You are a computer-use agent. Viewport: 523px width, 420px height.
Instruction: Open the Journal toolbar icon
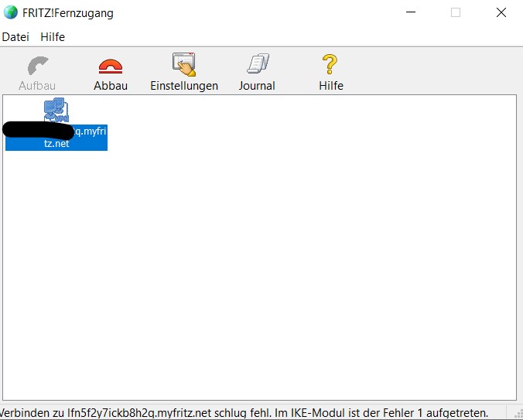[258, 63]
